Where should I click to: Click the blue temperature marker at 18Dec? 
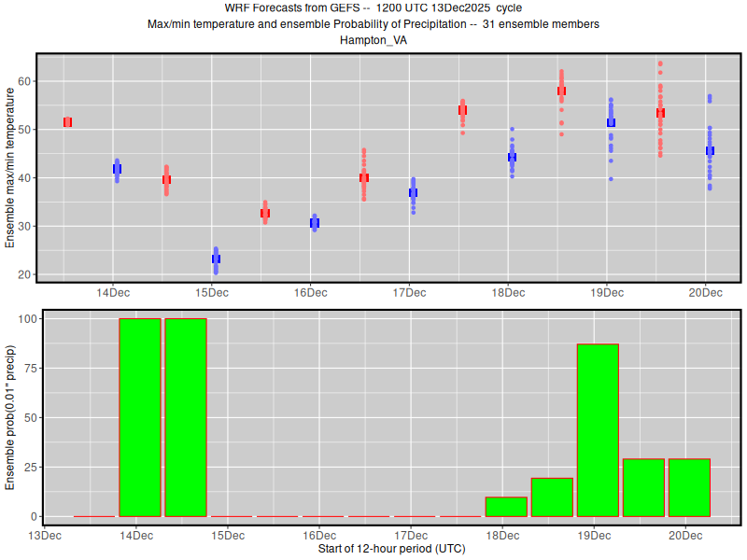coord(512,157)
